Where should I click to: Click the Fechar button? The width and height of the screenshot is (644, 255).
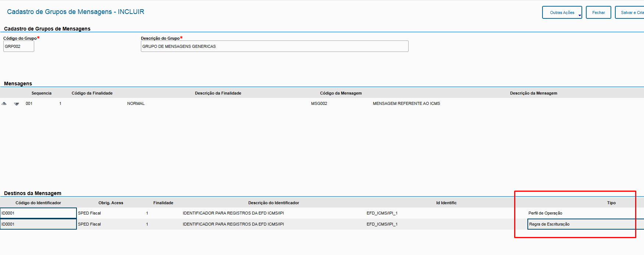(x=598, y=13)
